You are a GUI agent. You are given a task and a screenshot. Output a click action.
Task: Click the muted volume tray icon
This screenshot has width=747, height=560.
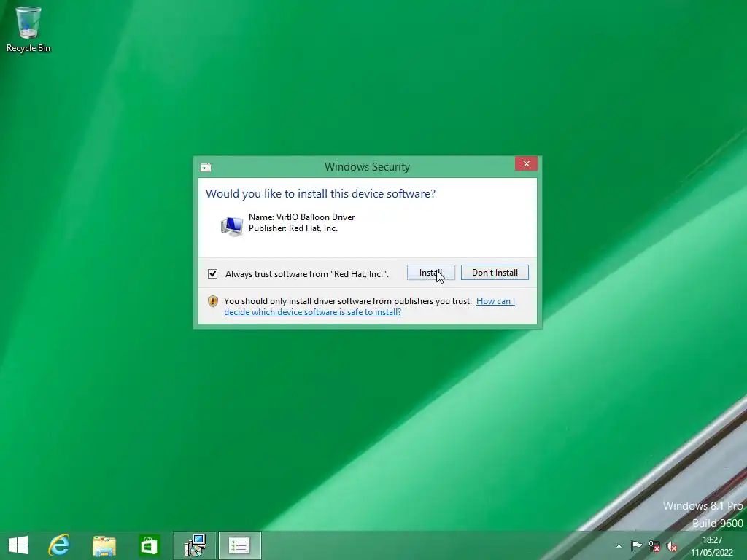(x=672, y=546)
